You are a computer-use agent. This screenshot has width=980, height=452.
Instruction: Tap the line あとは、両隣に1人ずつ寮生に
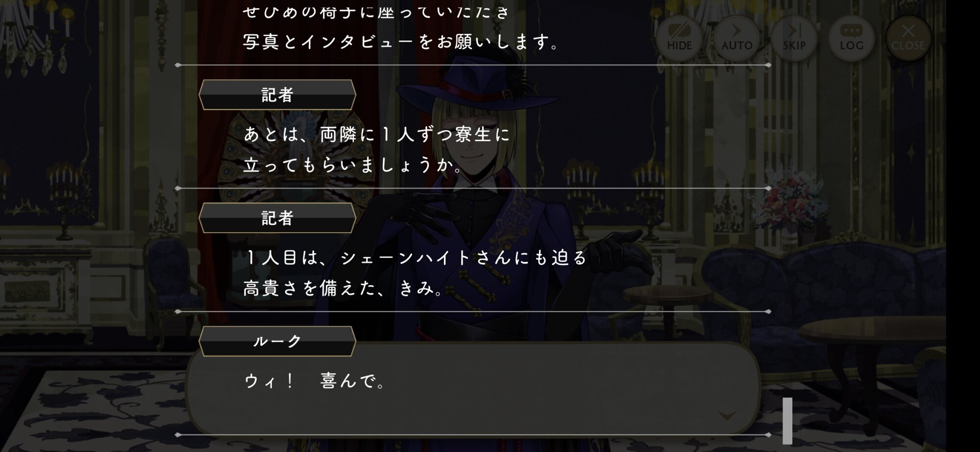click(376, 134)
